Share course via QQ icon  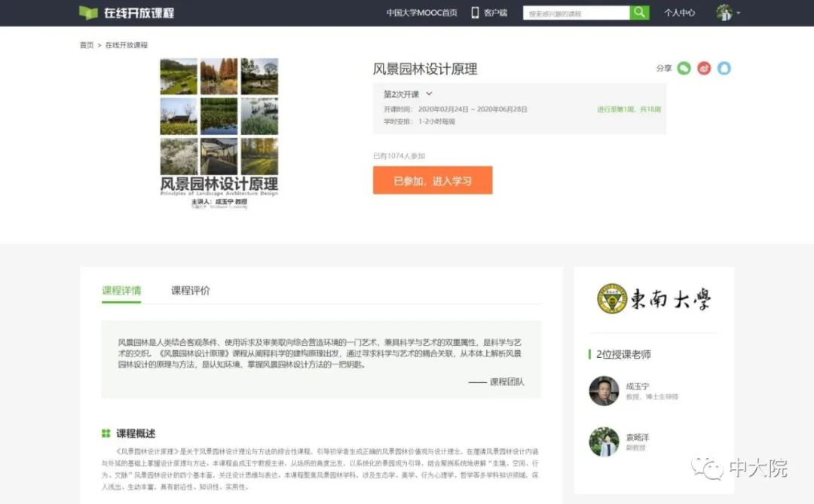click(x=724, y=69)
